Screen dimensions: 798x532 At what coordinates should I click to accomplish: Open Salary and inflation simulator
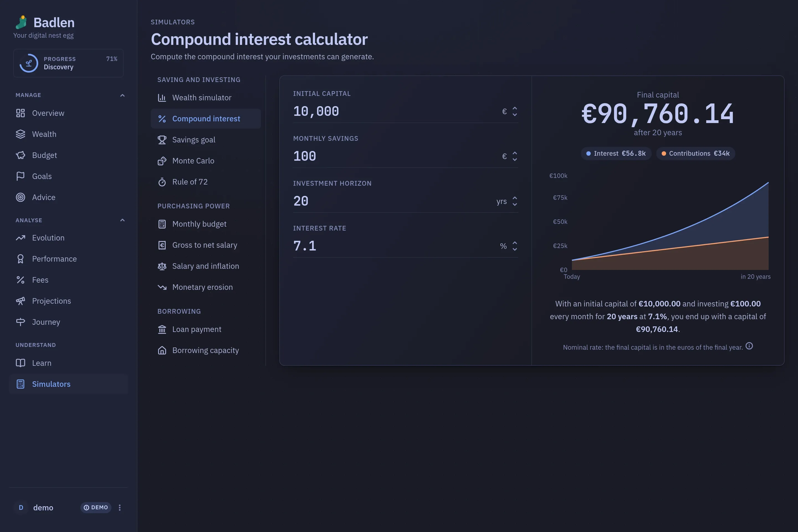point(206,266)
